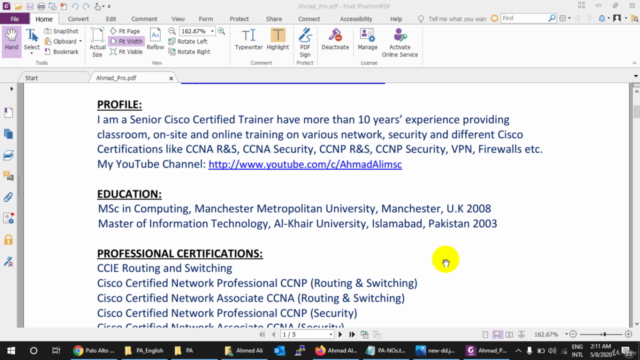Click the Tell me what you want box
640x360 pixels.
click(x=457, y=19)
